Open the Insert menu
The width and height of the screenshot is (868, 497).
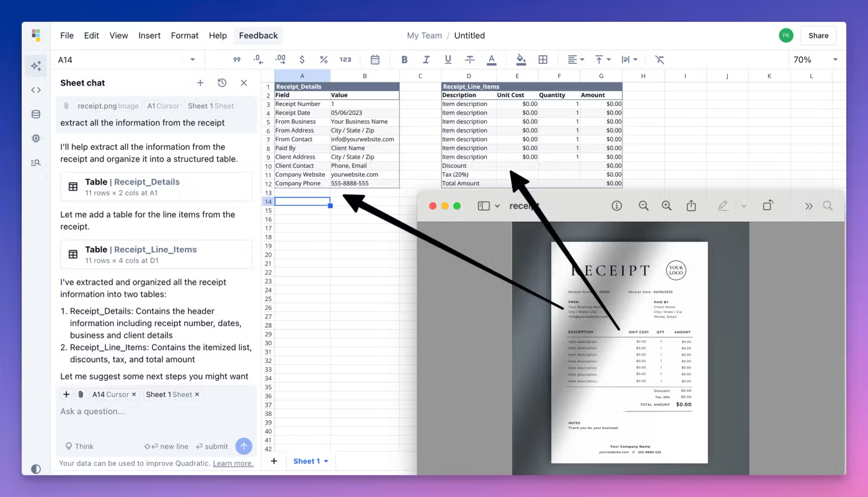point(149,35)
